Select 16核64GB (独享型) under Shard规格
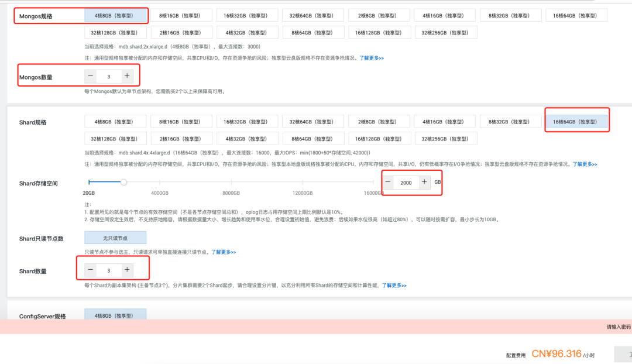The width and height of the screenshot is (632, 364). [576, 122]
